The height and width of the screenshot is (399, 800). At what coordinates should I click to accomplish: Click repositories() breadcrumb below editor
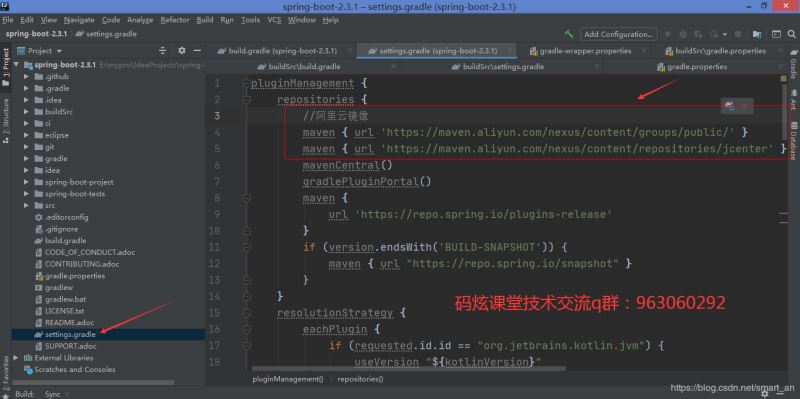click(360, 379)
